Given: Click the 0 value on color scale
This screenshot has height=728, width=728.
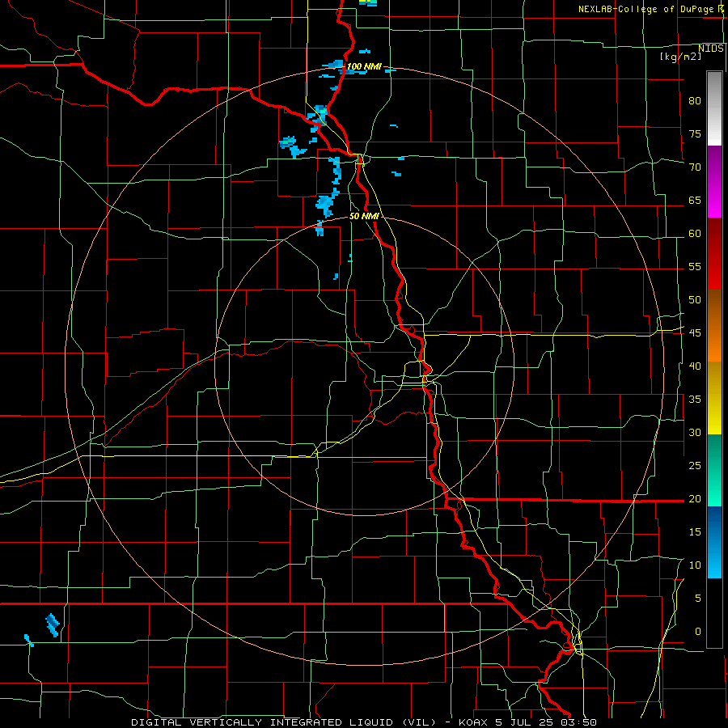Looking at the screenshot, I should (x=698, y=632).
